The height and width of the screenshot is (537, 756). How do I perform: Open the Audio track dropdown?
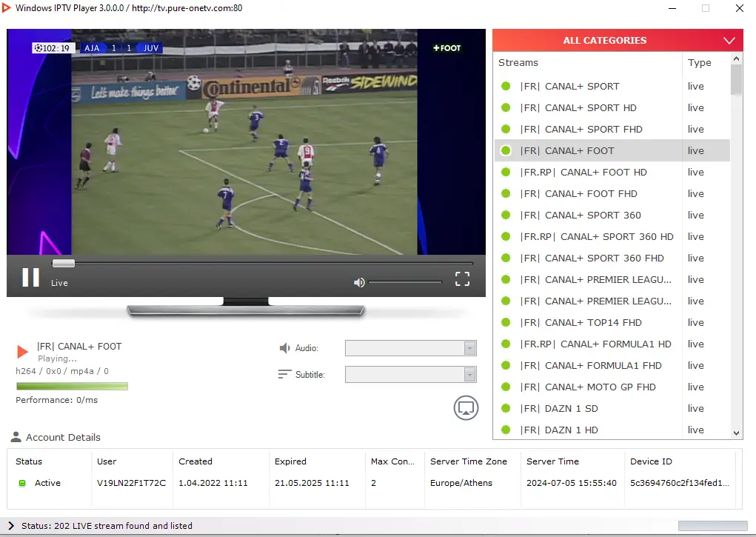point(411,348)
